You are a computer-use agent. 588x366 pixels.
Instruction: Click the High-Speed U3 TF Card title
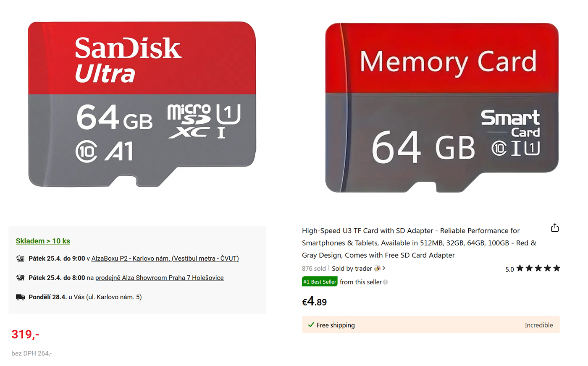pyautogui.click(x=419, y=243)
